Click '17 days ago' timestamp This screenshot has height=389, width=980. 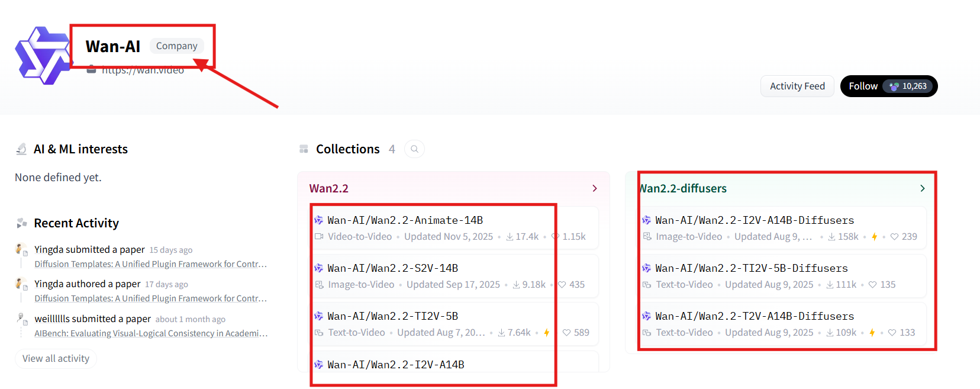[x=166, y=284]
